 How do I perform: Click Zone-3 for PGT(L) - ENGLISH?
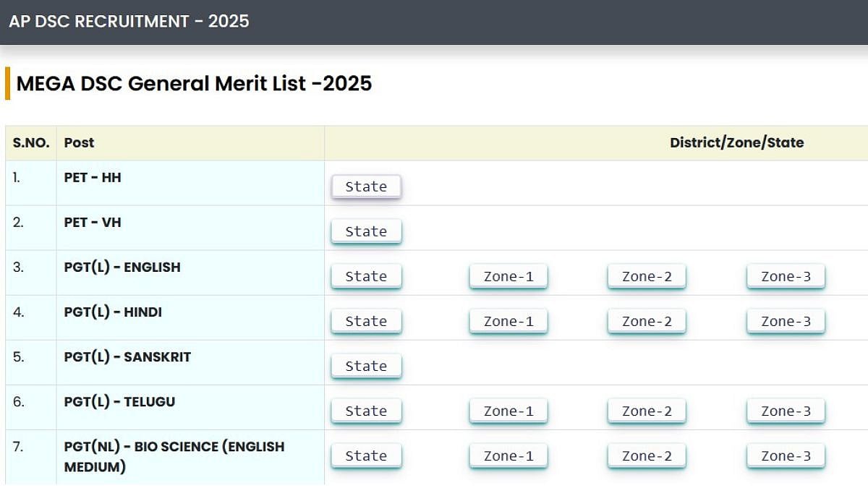point(786,276)
